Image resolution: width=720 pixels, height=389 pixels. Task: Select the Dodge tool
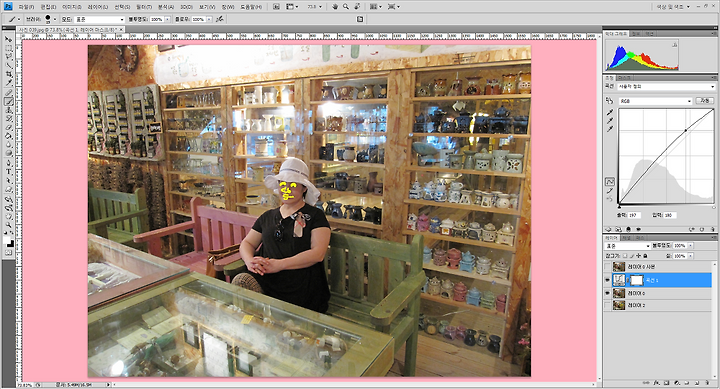coord(9,154)
